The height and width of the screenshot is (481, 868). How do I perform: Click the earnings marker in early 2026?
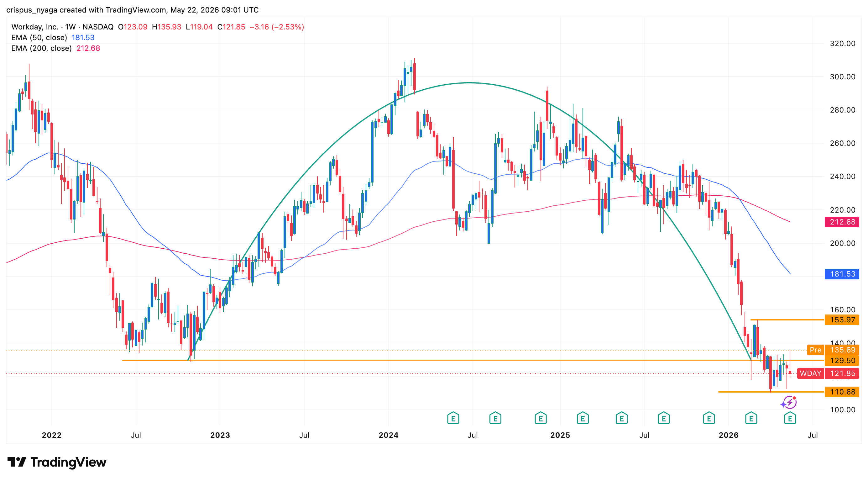751,418
